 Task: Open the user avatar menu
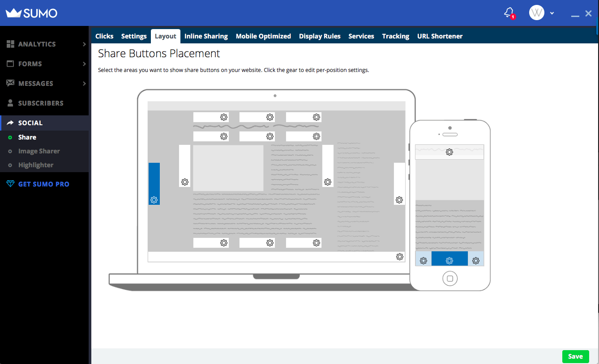point(536,13)
